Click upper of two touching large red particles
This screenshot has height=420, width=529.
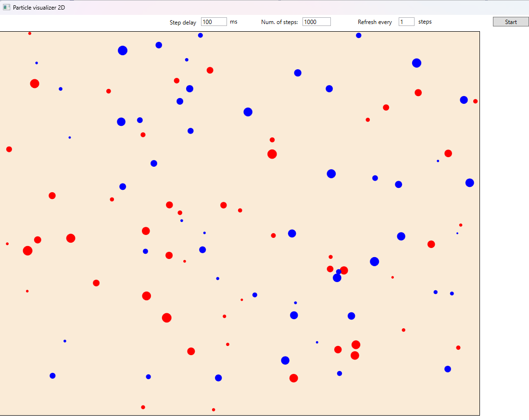pos(356,345)
